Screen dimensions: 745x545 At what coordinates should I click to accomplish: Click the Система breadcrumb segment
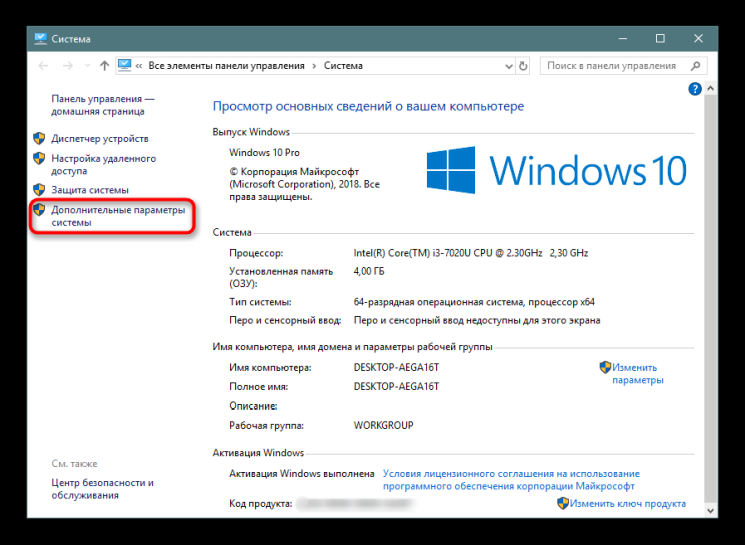[x=343, y=66]
